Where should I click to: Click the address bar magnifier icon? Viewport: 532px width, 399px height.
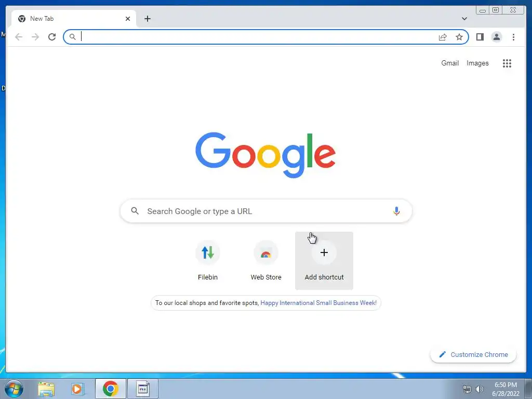click(x=72, y=37)
